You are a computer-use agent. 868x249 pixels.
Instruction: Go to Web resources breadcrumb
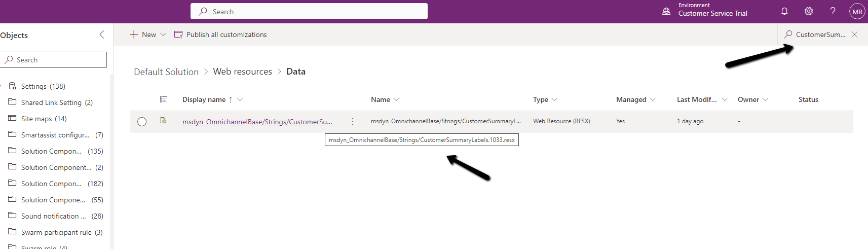point(242,72)
